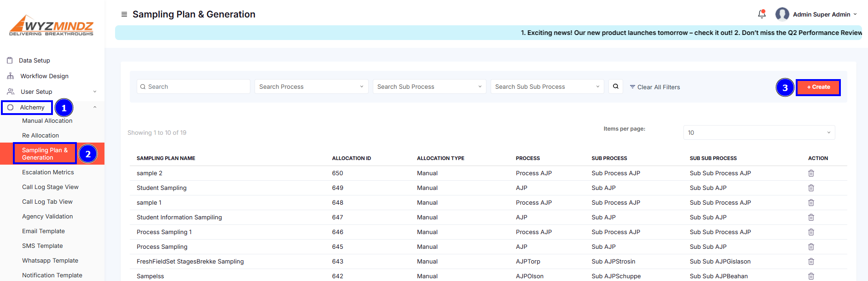Open Whatsapp Template page
The image size is (868, 281).
click(50, 261)
